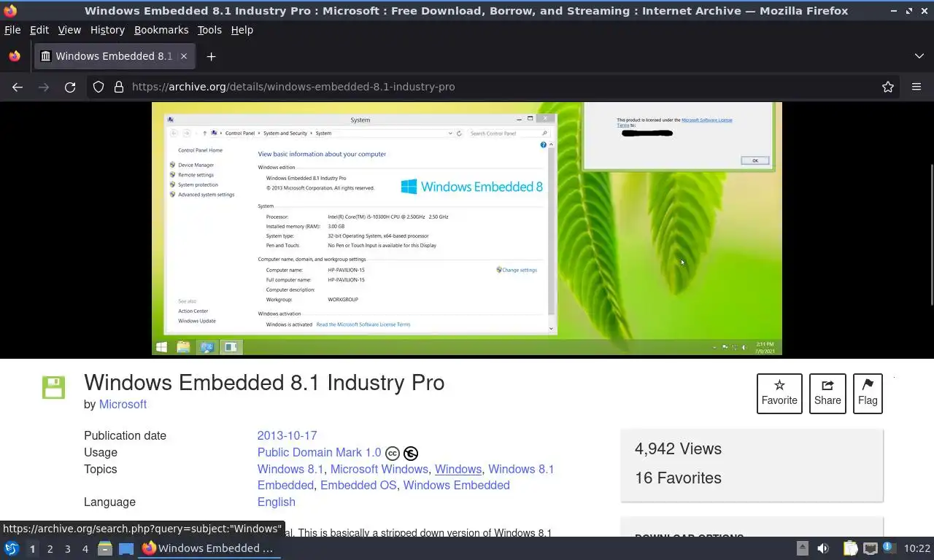Favorite this item on Internet Archive
The height and width of the screenshot is (560, 934).
tap(779, 394)
